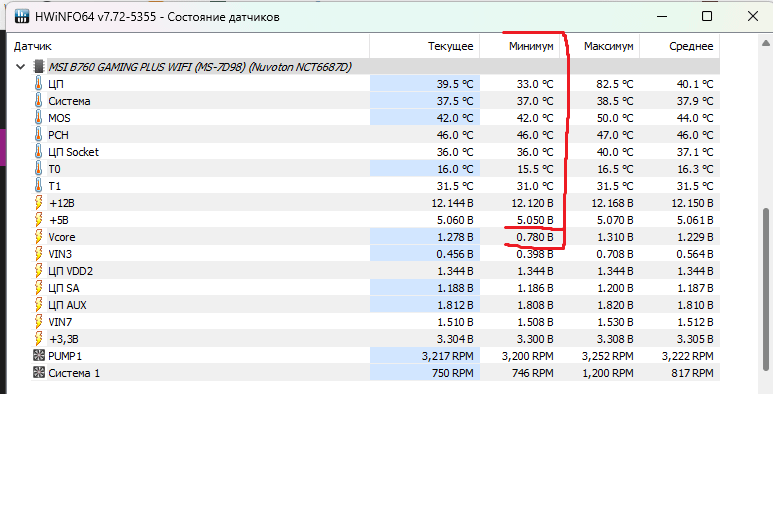Image resolution: width=773 pixels, height=523 pixels.
Task: Click the current value 12.144 В
Action: click(452, 203)
